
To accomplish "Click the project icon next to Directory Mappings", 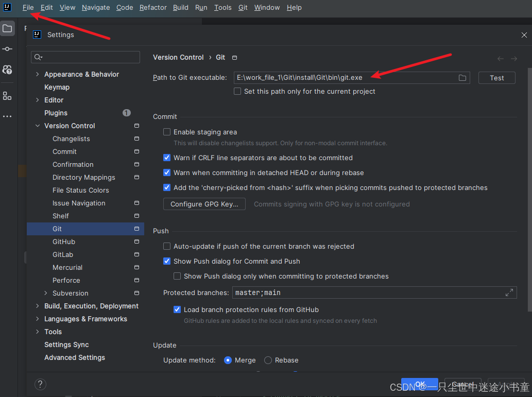I will [x=136, y=177].
